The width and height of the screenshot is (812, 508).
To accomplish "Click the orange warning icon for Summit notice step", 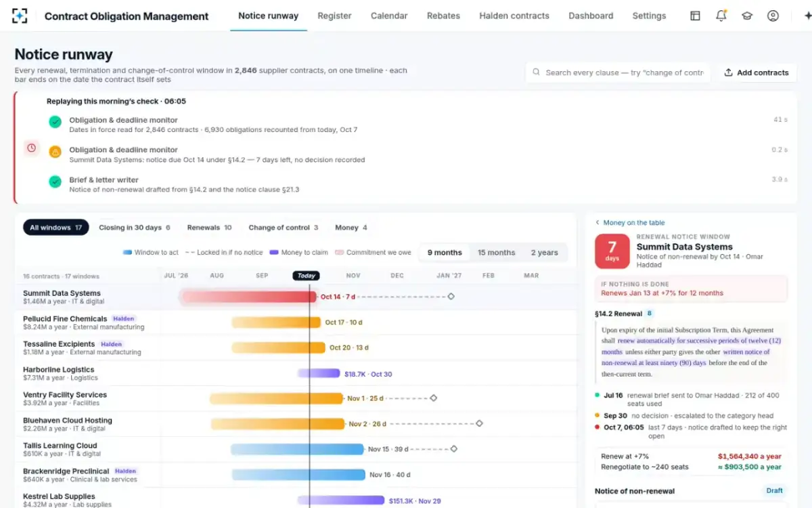I will tap(55, 152).
